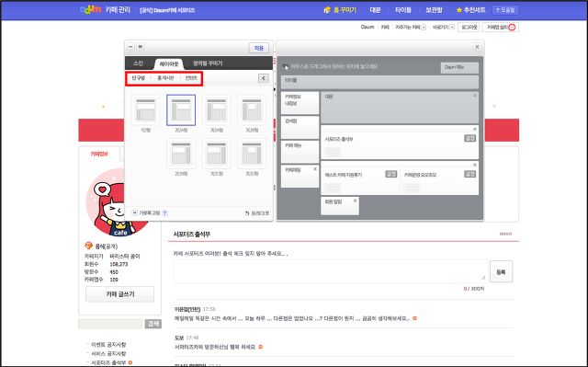Click 원래대로 reset button
The image size is (588, 367).
tap(257, 213)
